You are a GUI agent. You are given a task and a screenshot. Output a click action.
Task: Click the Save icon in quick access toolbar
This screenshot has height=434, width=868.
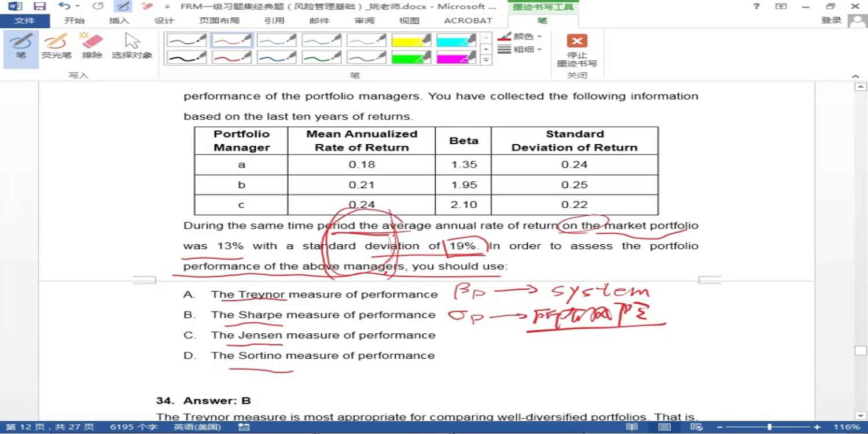pyautogui.click(x=40, y=6)
